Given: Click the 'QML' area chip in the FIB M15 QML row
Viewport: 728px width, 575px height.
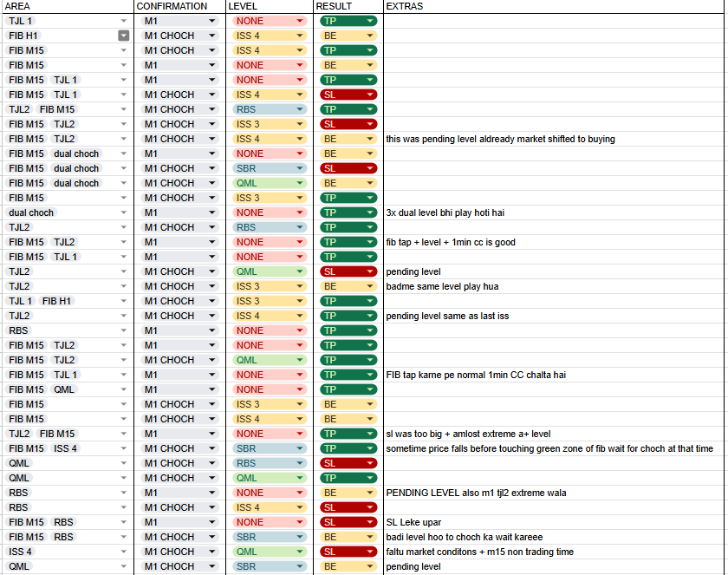Looking at the screenshot, I should pyautogui.click(x=63, y=389).
